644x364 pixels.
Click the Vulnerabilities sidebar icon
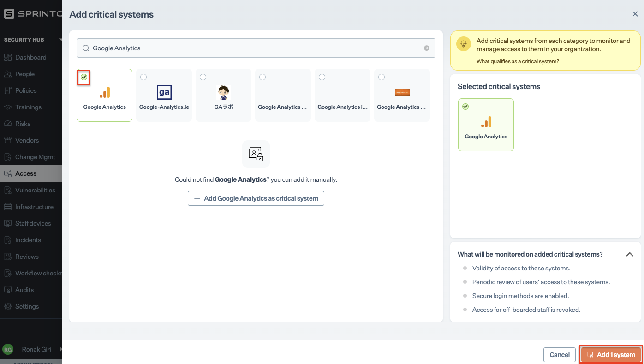coord(7,190)
